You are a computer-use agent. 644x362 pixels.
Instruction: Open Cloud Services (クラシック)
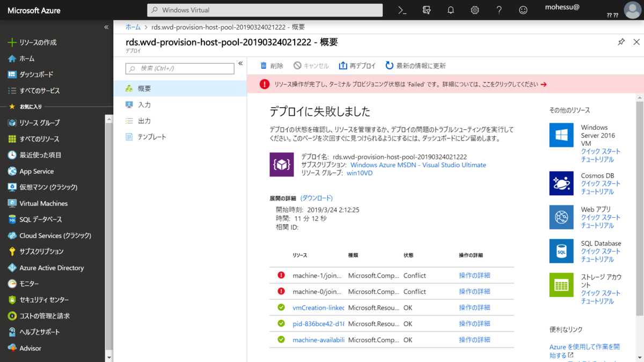[x=55, y=235]
